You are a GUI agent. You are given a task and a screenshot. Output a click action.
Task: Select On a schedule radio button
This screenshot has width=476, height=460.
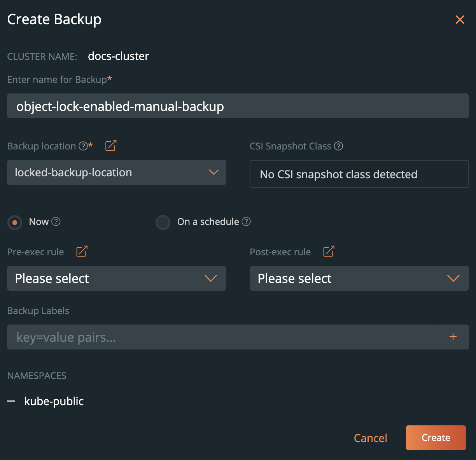(163, 223)
